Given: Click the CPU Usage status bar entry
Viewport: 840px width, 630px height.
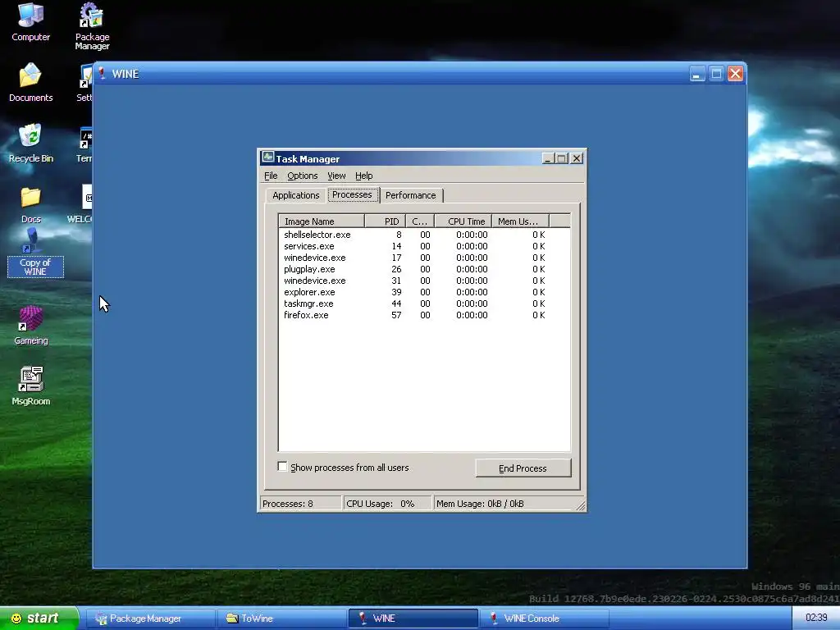Looking at the screenshot, I should coord(387,504).
